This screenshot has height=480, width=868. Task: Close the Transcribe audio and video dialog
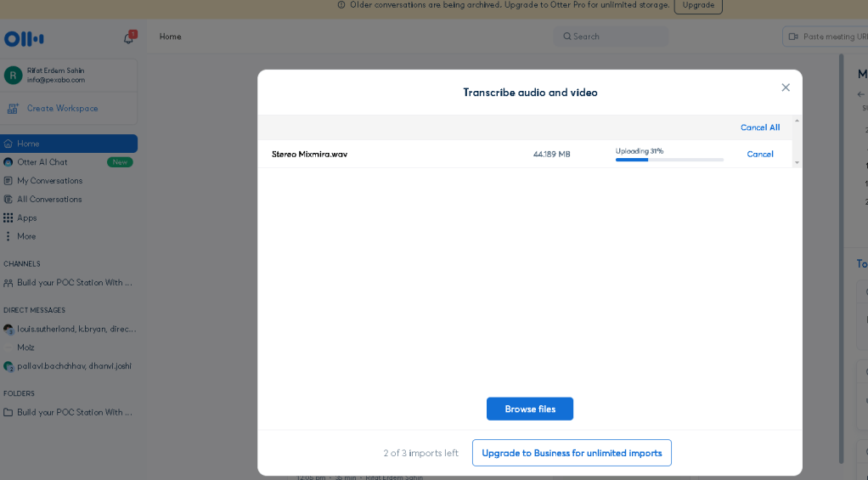point(786,88)
